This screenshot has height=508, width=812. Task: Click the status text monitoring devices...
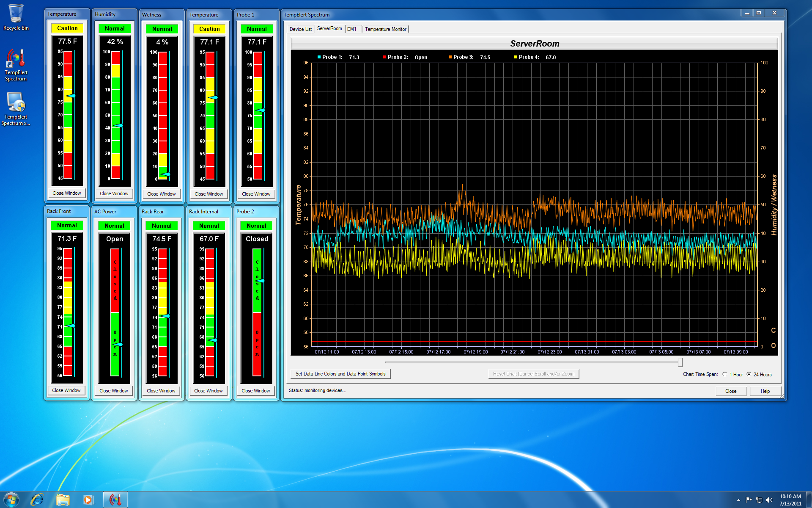pos(317,390)
